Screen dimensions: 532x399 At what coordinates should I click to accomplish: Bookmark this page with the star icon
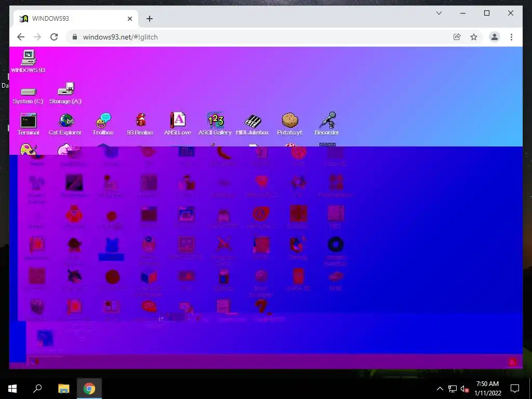[x=474, y=37]
